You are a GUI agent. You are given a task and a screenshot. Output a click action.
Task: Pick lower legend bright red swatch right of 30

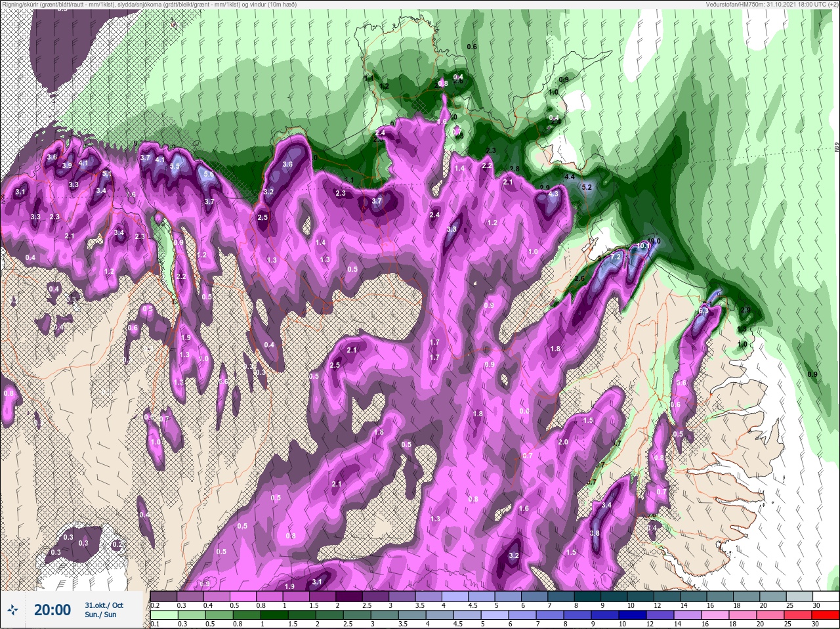click(x=826, y=615)
